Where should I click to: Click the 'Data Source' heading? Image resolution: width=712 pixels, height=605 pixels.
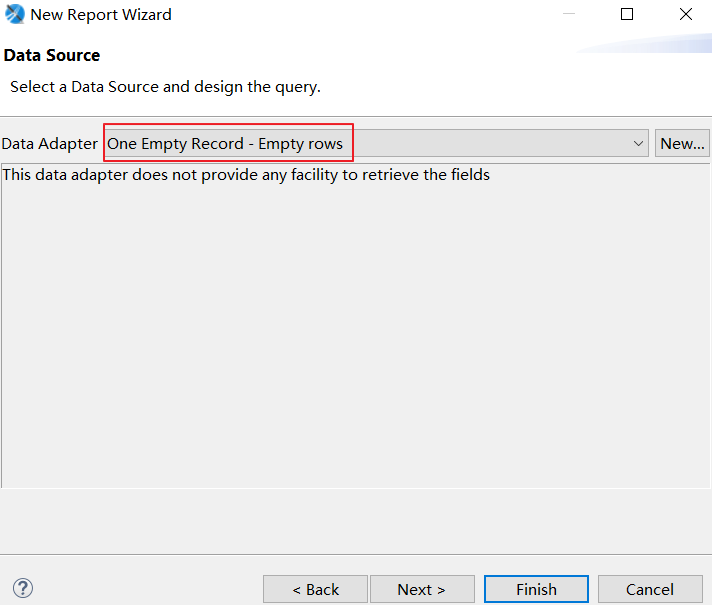[x=52, y=55]
